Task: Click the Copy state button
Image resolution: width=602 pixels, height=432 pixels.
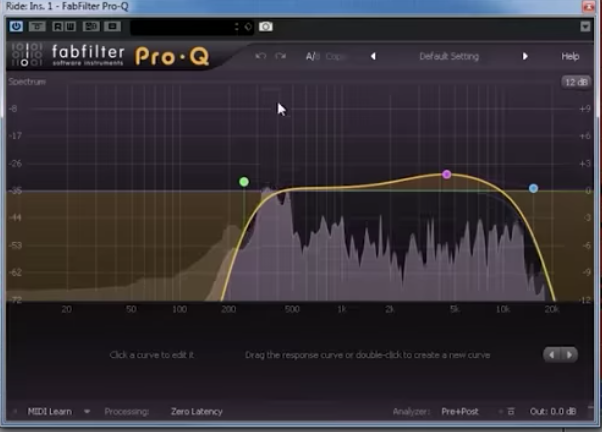Action: [x=336, y=56]
